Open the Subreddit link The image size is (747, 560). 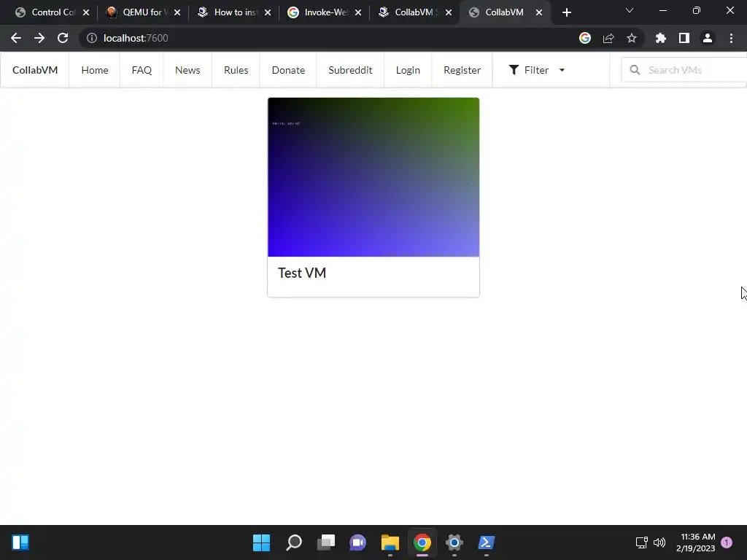point(350,70)
